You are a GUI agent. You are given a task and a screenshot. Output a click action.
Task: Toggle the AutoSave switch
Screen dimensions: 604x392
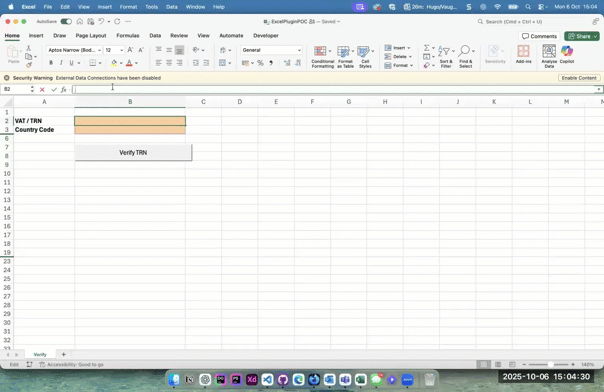coord(66,22)
